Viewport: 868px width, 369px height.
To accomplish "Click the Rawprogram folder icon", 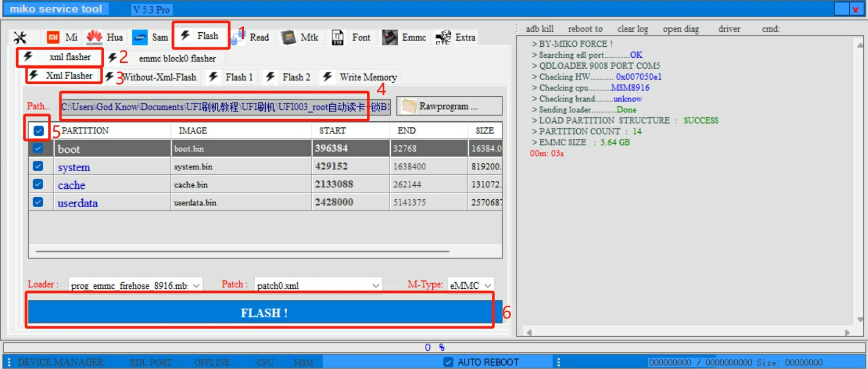I will (409, 106).
